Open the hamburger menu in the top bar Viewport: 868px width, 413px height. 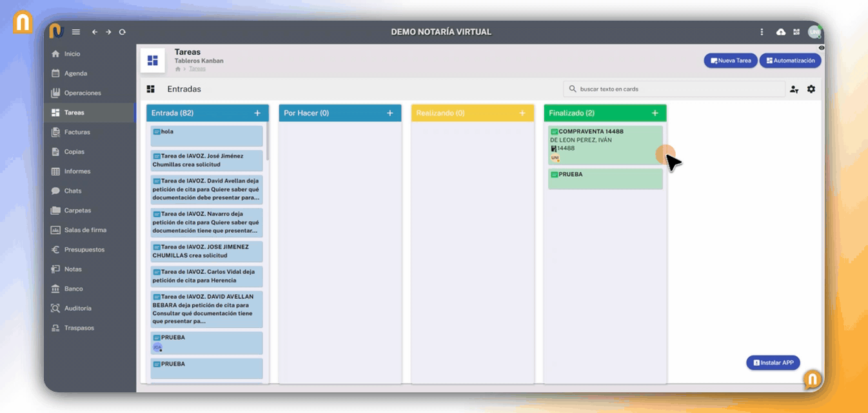tap(76, 32)
